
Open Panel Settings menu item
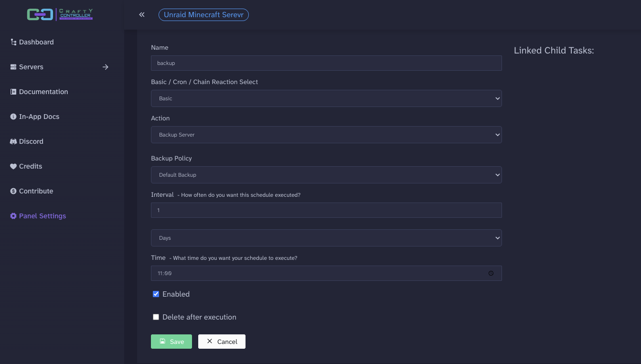[43, 216]
